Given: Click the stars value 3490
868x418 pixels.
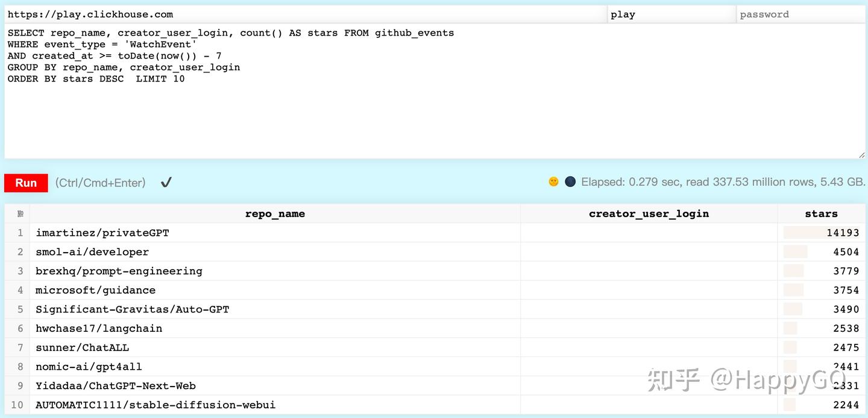Looking at the screenshot, I should click(x=846, y=309).
